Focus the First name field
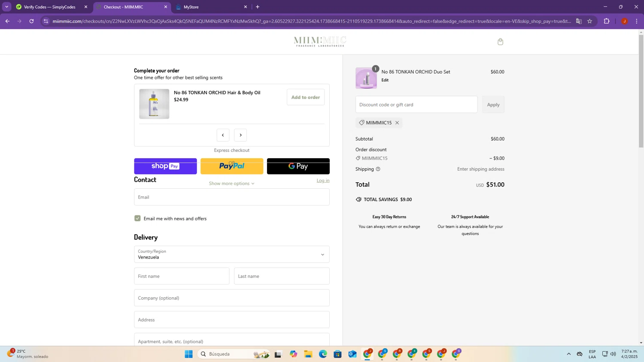644x362 pixels. tap(182, 276)
